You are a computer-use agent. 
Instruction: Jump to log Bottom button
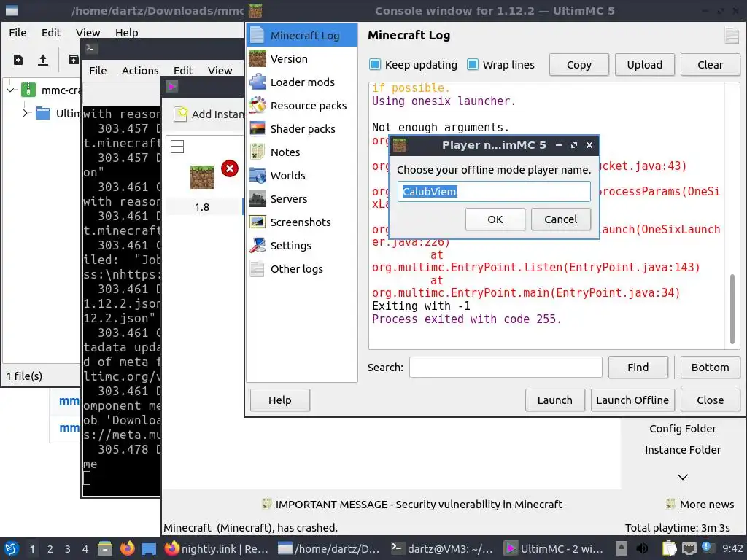[x=711, y=367]
